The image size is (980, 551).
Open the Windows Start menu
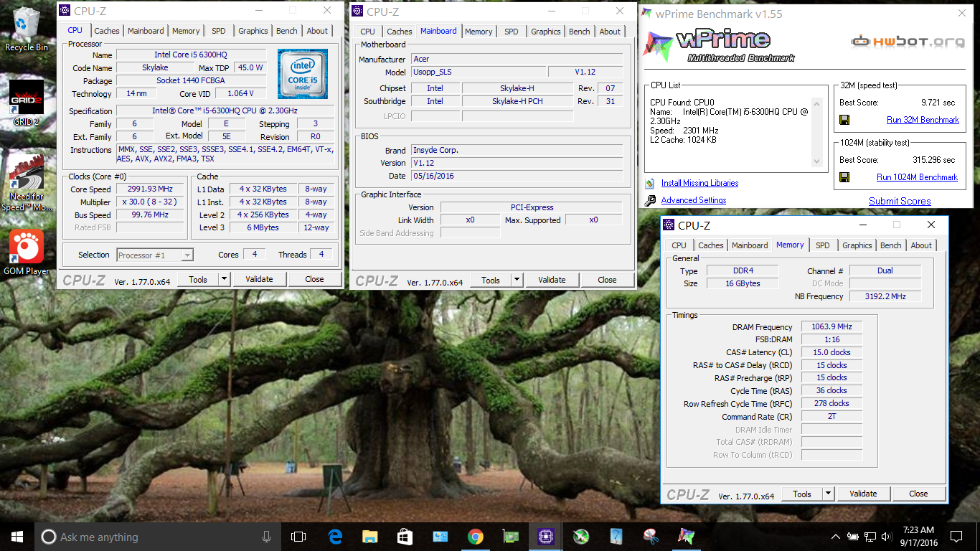[17, 537]
